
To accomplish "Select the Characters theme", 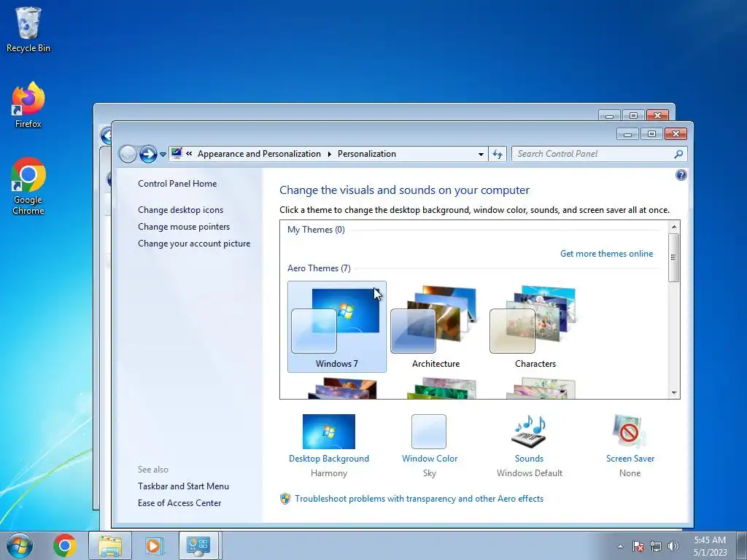I will tap(535, 327).
